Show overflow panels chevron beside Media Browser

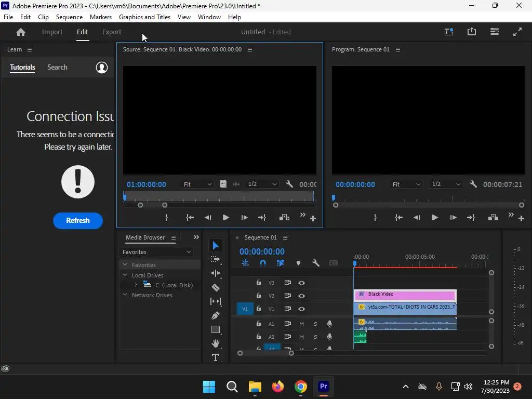(x=196, y=237)
